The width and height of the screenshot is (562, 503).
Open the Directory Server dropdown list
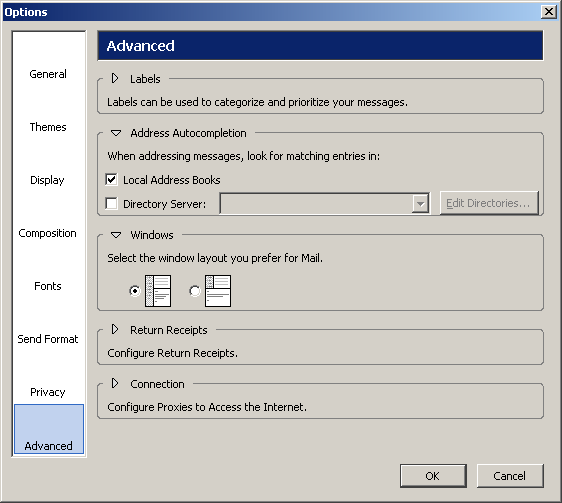(x=420, y=204)
